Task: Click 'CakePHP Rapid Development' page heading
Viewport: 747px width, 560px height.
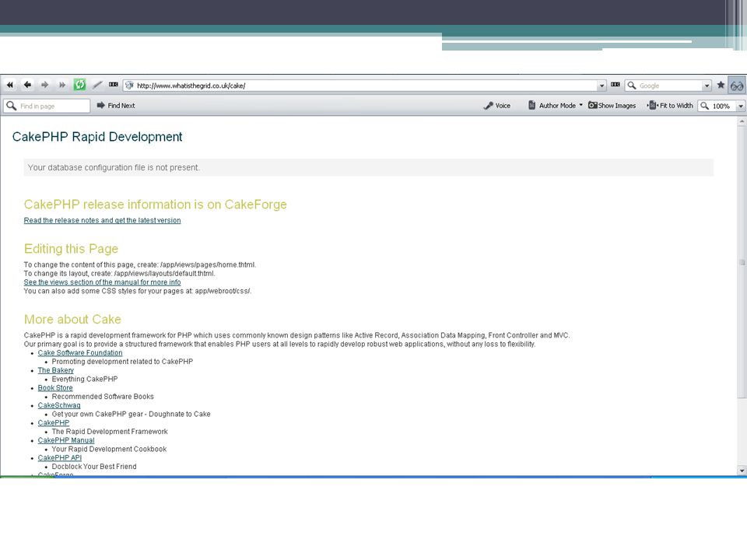Action: click(x=97, y=137)
